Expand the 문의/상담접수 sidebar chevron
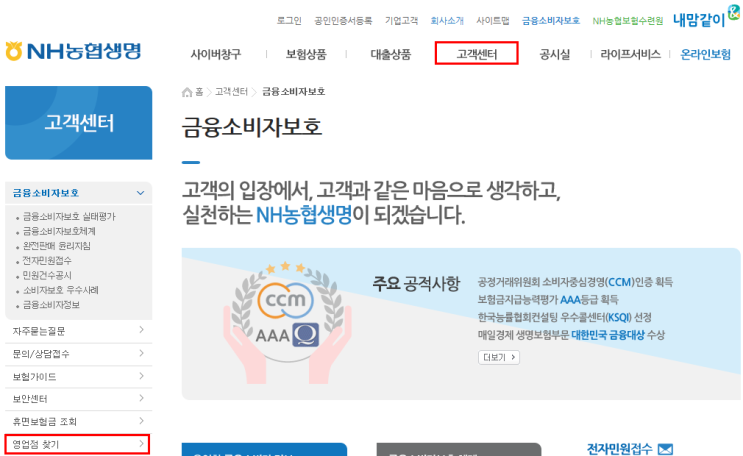The image size is (743, 456). pyautogui.click(x=141, y=353)
